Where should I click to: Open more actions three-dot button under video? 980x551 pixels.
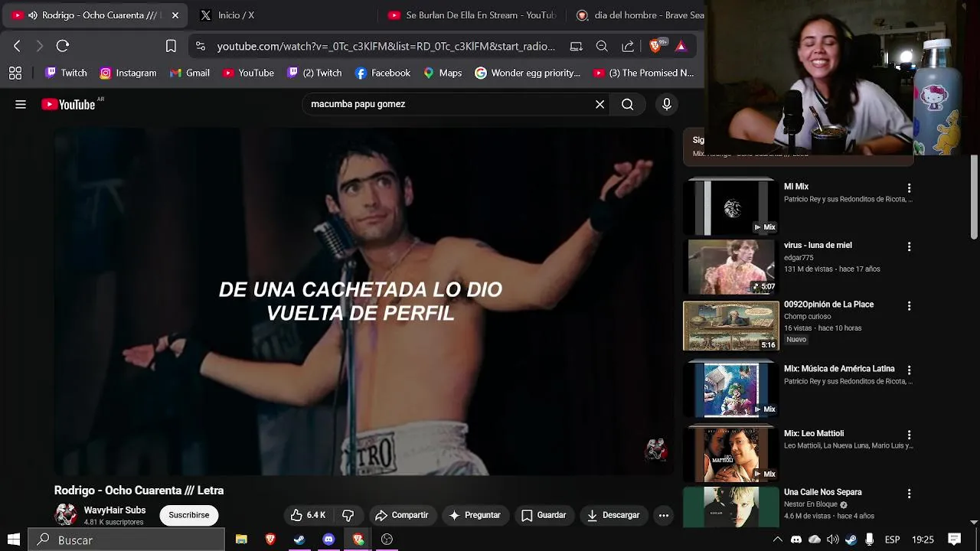tap(664, 515)
